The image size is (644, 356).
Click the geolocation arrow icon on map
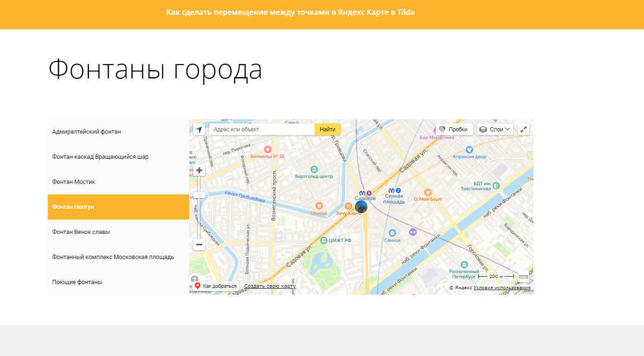[199, 129]
